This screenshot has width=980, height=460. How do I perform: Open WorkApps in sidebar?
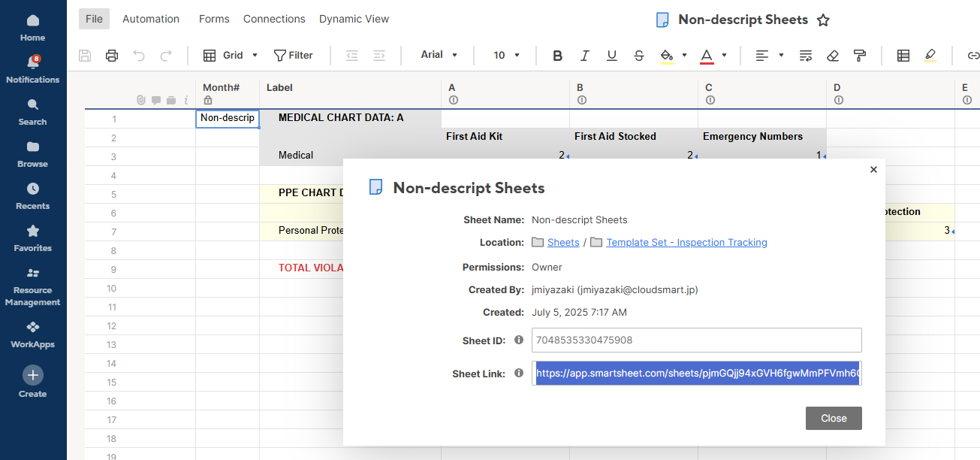[x=33, y=335]
